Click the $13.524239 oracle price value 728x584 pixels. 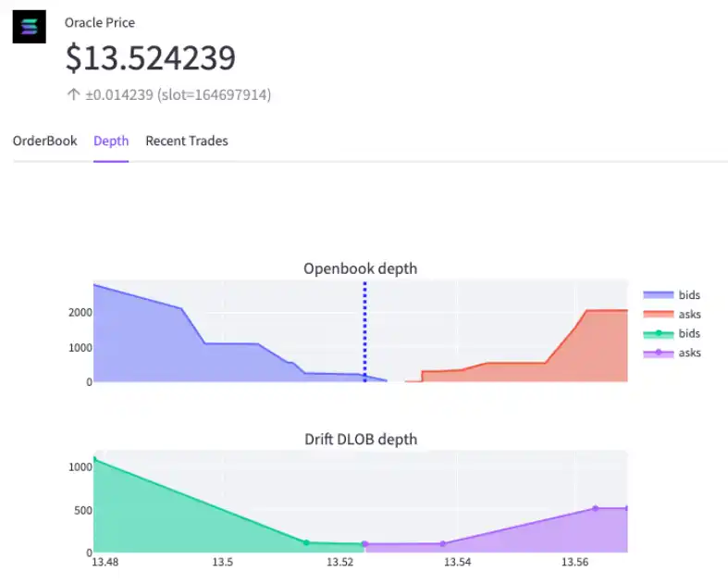(150, 57)
